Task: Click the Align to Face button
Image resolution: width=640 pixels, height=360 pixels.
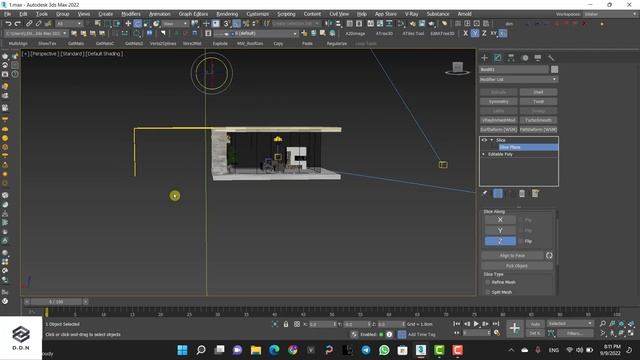Action: (x=512, y=256)
